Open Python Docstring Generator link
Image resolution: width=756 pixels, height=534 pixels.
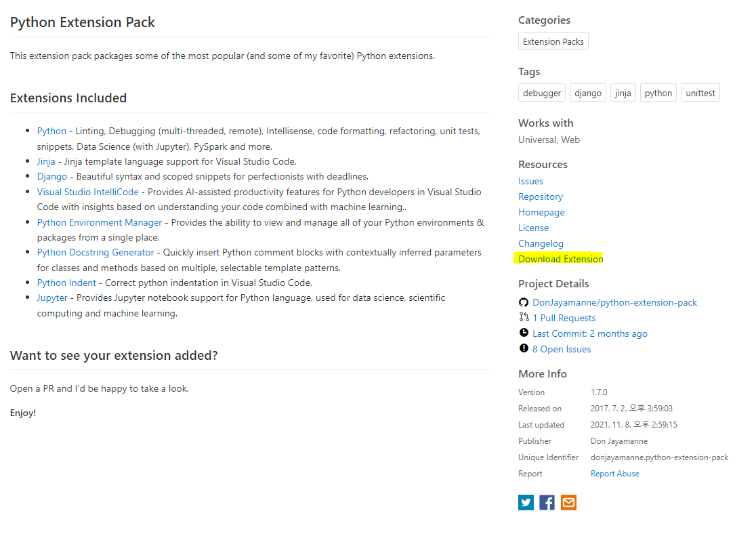pos(96,252)
